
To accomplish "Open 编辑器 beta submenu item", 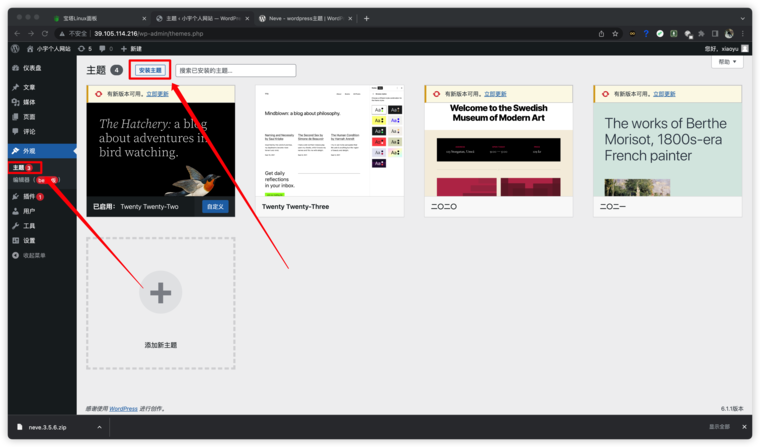I will 35,180.
